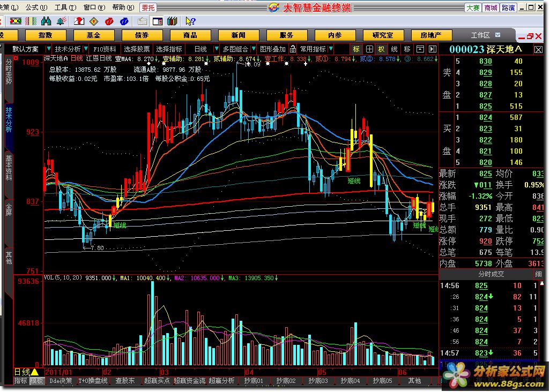Viewport: 550px width, 392px height.
Task: Click the 商城 link button
Action: coord(490,7)
